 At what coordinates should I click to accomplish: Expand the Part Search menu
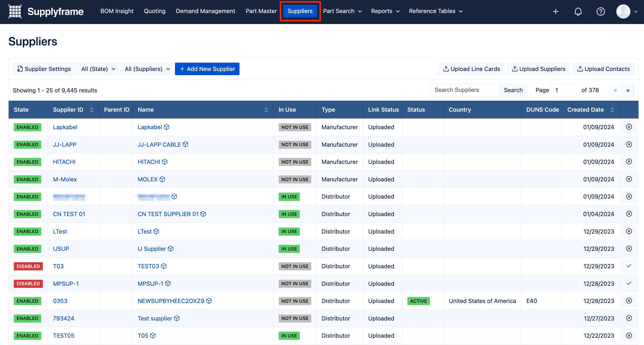pos(342,11)
